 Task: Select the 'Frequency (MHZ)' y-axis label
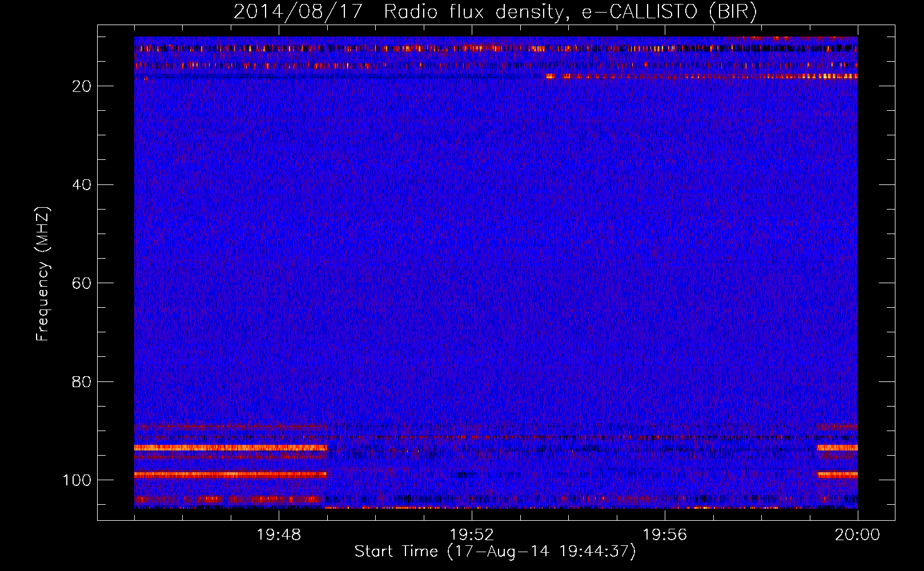tap(43, 274)
